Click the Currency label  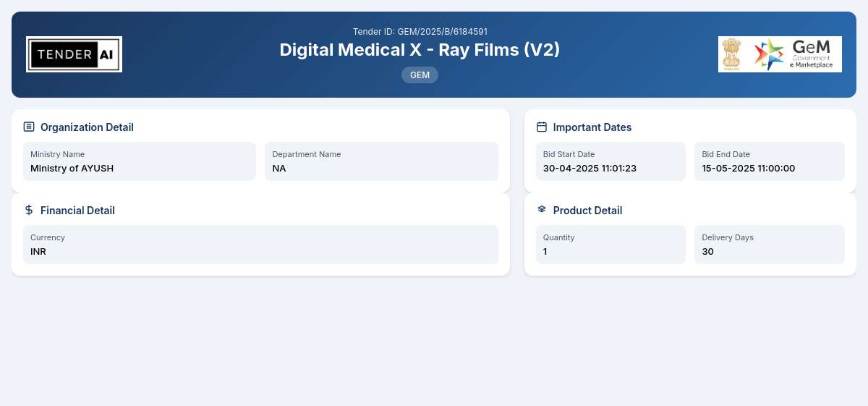pos(48,237)
